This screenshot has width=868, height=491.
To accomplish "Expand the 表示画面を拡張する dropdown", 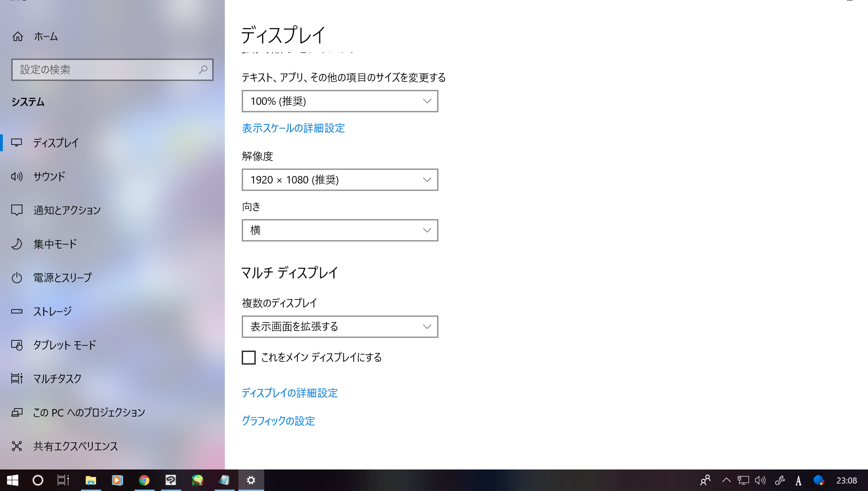I will click(340, 327).
